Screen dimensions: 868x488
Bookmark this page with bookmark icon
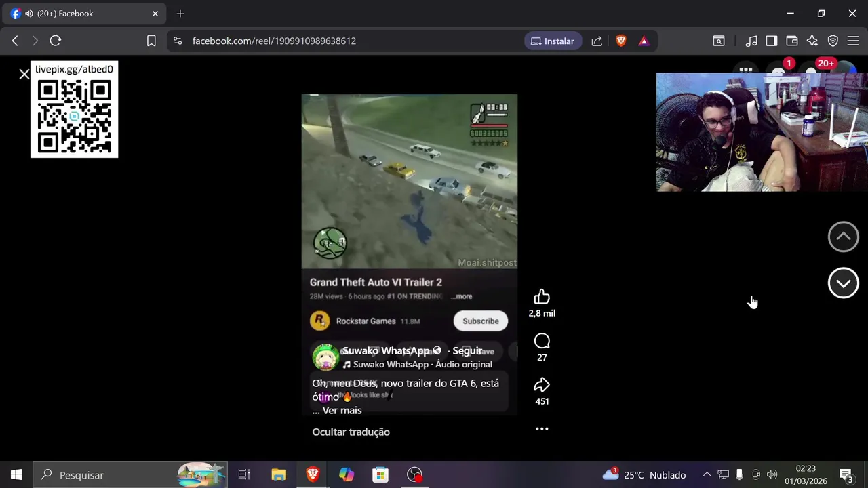pos(151,41)
